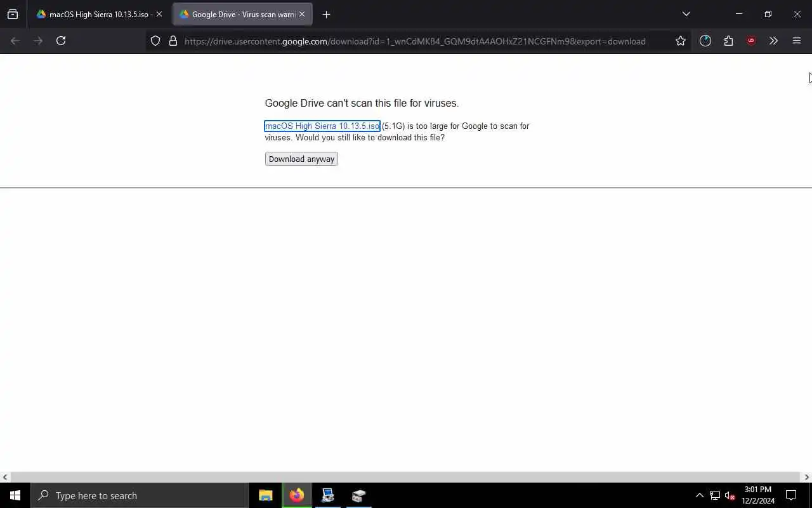The height and width of the screenshot is (508, 812).
Task: Open the uBlock Origin extension icon
Action: click(x=751, y=41)
